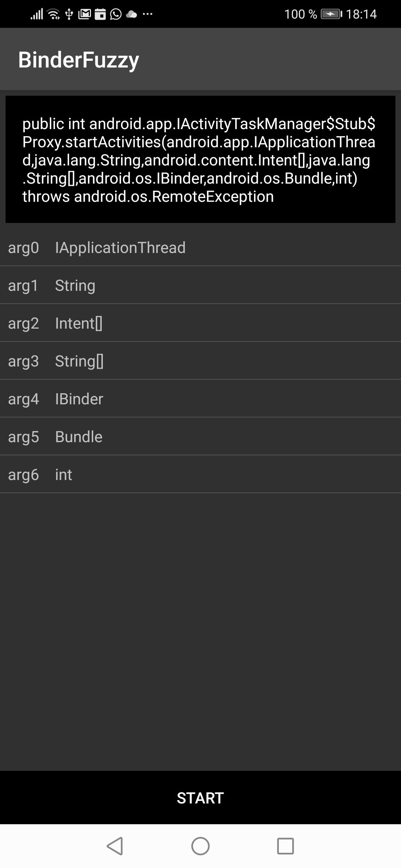Tap the WhatsApp notification icon
The image size is (401, 868).
coord(116,14)
